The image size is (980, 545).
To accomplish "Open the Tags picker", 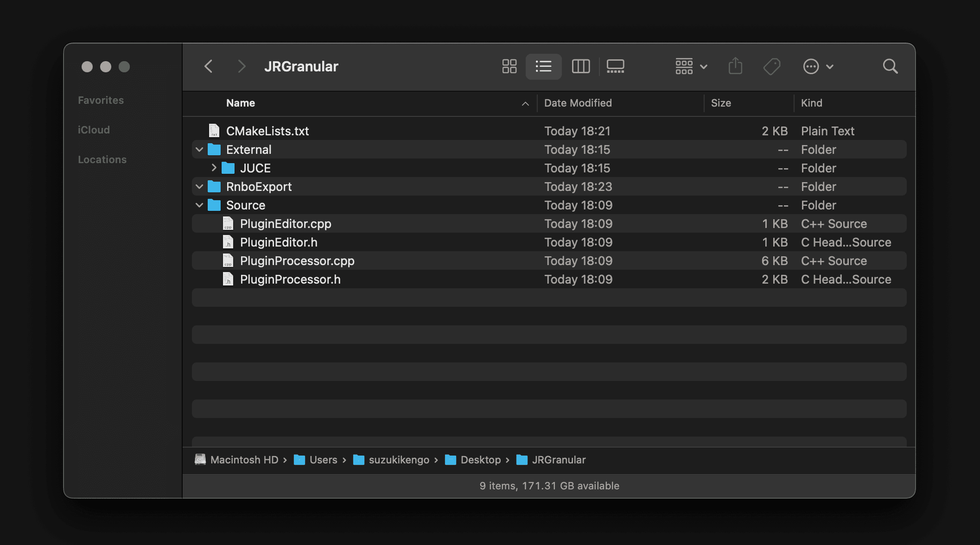I will click(x=772, y=66).
